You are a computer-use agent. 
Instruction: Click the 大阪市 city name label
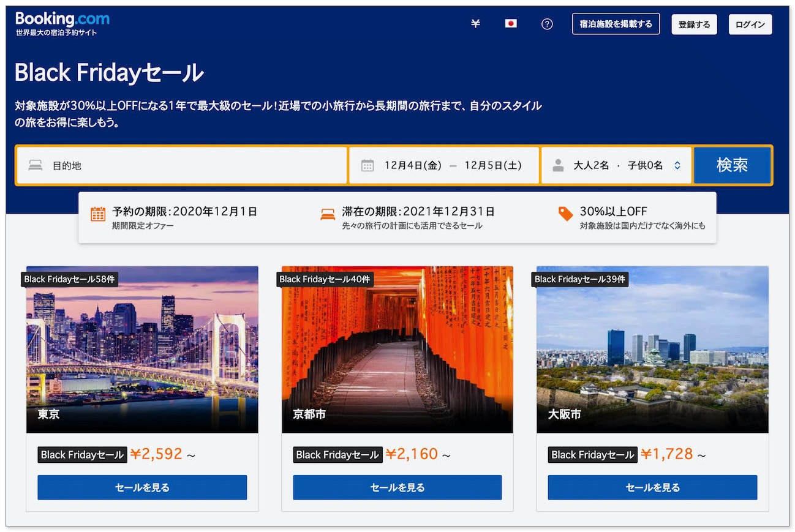point(564,414)
